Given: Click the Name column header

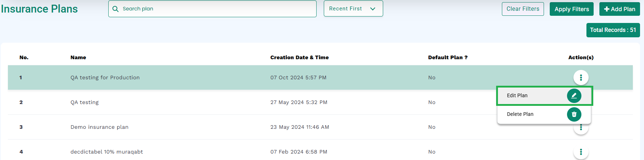Looking at the screenshot, I should pyautogui.click(x=78, y=57).
